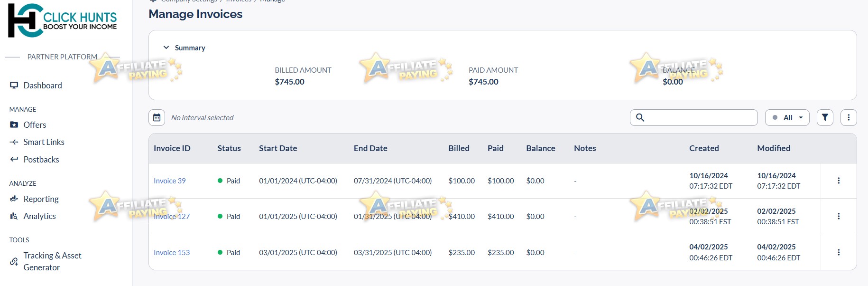
Task: Open the All status dropdown
Action: click(787, 117)
